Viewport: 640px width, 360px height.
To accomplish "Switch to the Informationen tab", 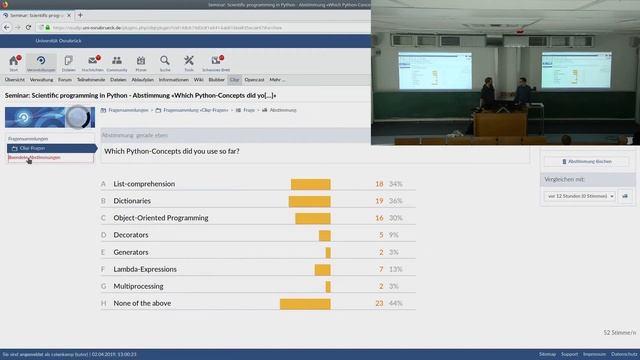I will 173,80.
